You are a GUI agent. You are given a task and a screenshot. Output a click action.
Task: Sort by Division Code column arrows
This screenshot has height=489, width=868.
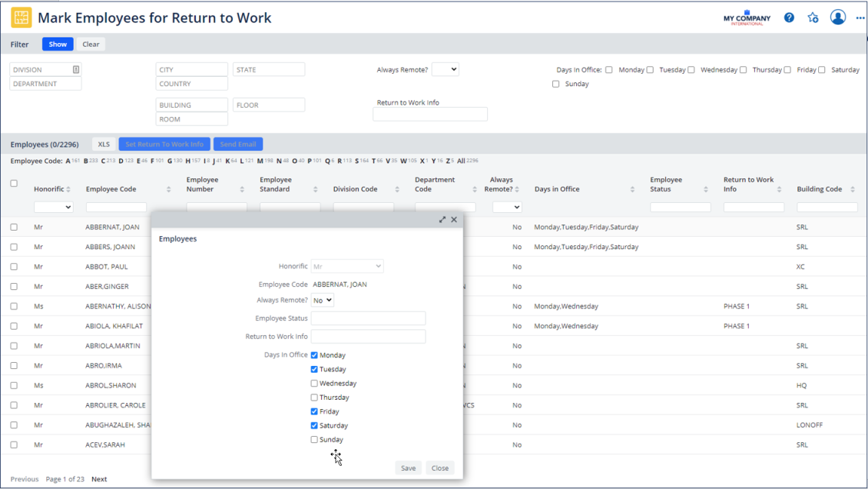397,189
